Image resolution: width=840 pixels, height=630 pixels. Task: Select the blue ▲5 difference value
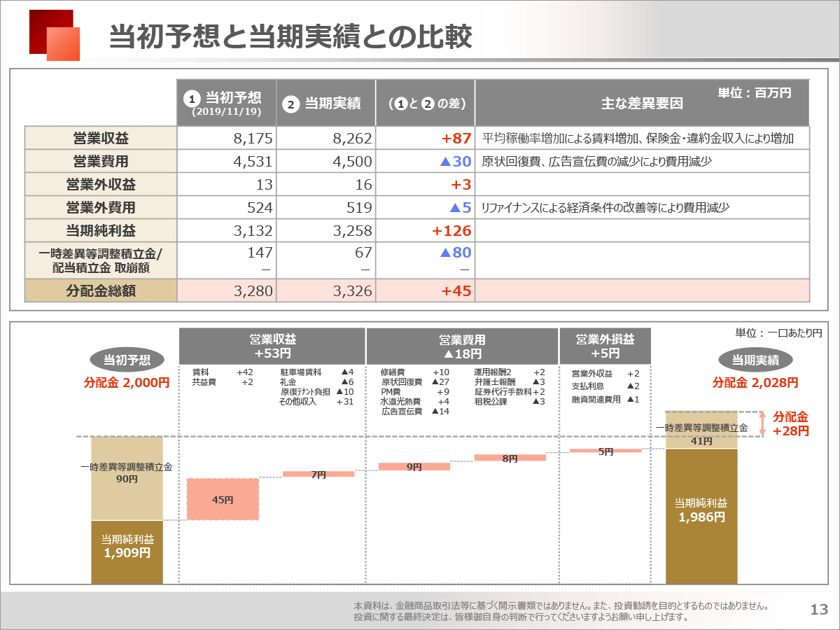(460, 208)
